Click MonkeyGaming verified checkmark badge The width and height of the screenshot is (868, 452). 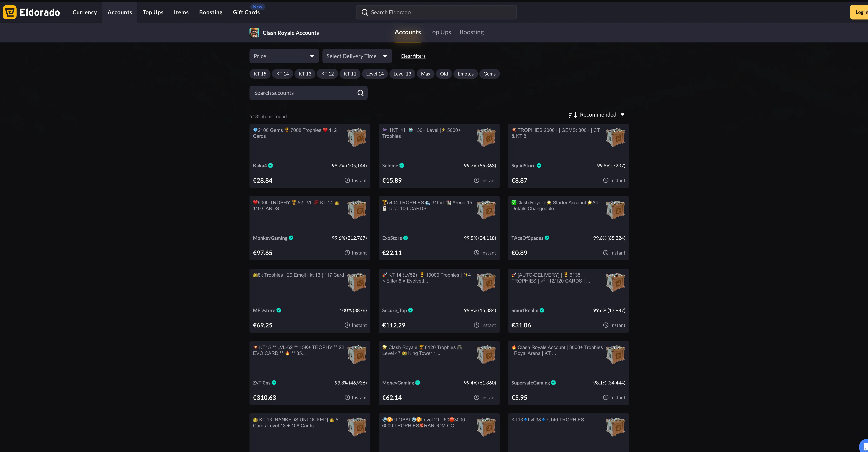pyautogui.click(x=291, y=238)
